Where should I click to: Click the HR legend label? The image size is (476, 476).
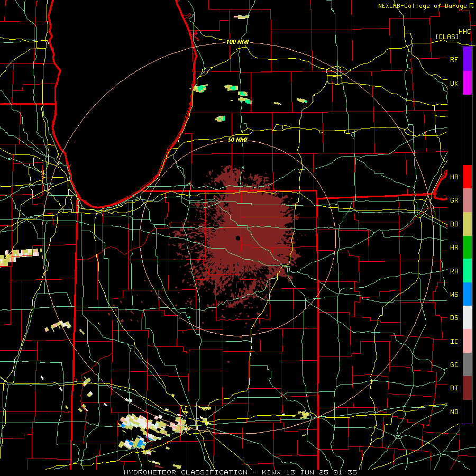coord(454,248)
